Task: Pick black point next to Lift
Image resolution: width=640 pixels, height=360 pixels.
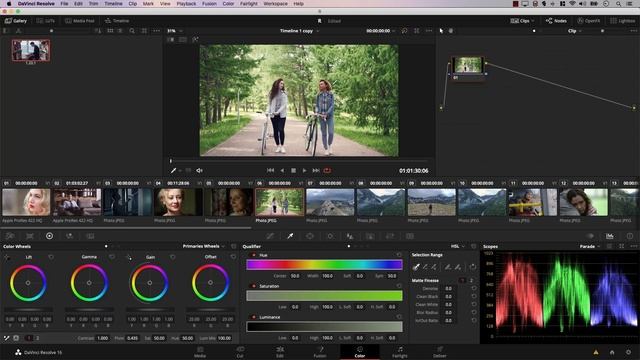Action: (x=7, y=257)
